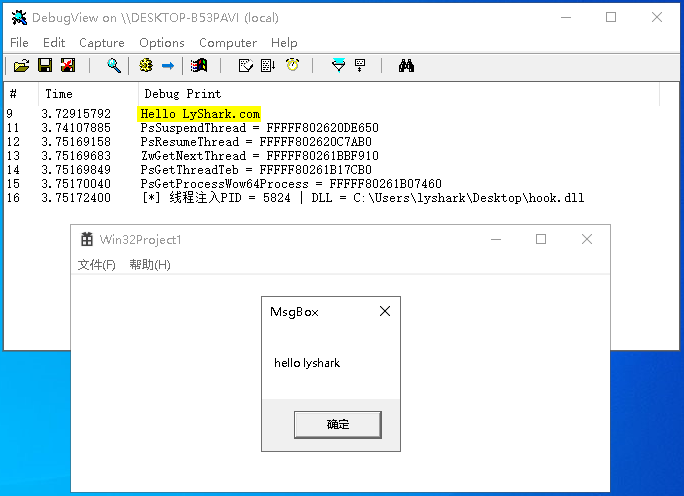Select the 'ZwGetNextThread = FFFFF80261BBF910' row
Viewport: 684px width, 496px height.
pyautogui.click(x=259, y=156)
